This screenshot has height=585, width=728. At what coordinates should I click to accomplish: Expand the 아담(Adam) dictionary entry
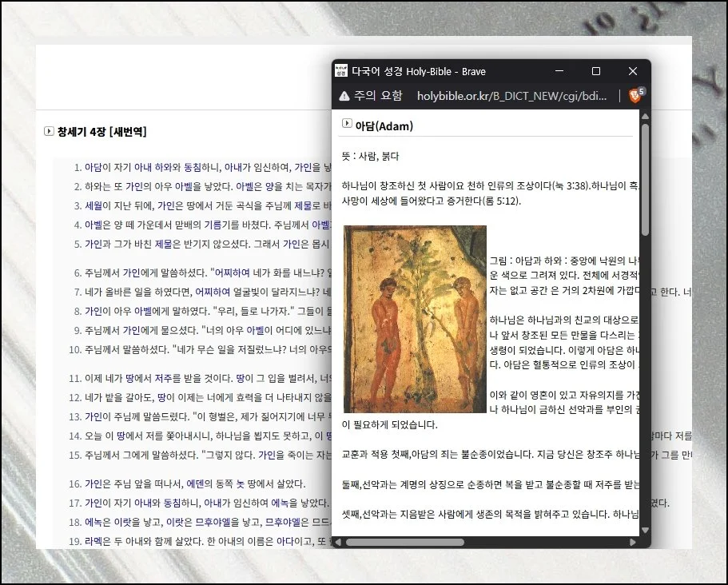345,125
